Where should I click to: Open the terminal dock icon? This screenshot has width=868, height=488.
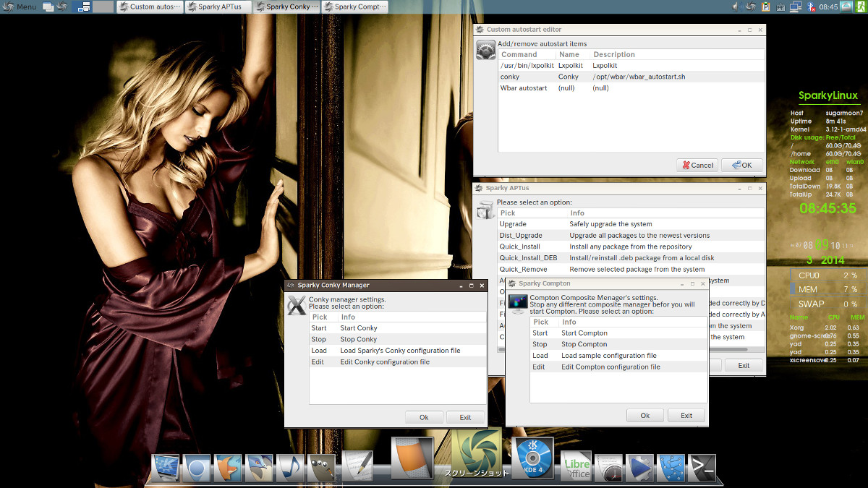coord(702,468)
